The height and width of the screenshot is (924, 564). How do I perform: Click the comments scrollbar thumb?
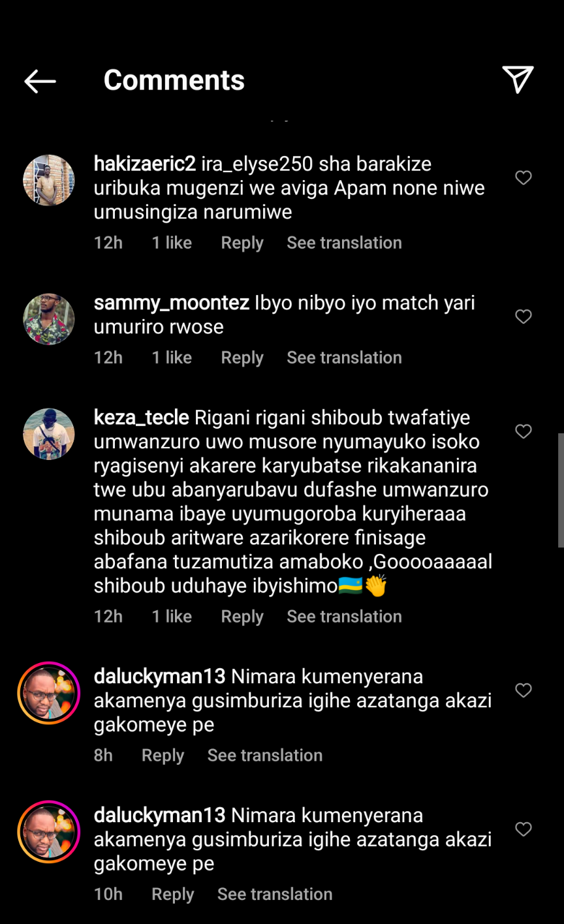pyautogui.click(x=560, y=489)
